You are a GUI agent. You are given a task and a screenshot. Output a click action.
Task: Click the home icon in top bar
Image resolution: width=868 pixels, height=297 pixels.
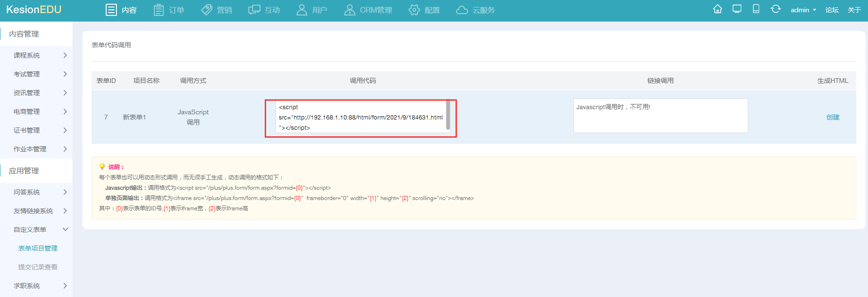point(717,9)
